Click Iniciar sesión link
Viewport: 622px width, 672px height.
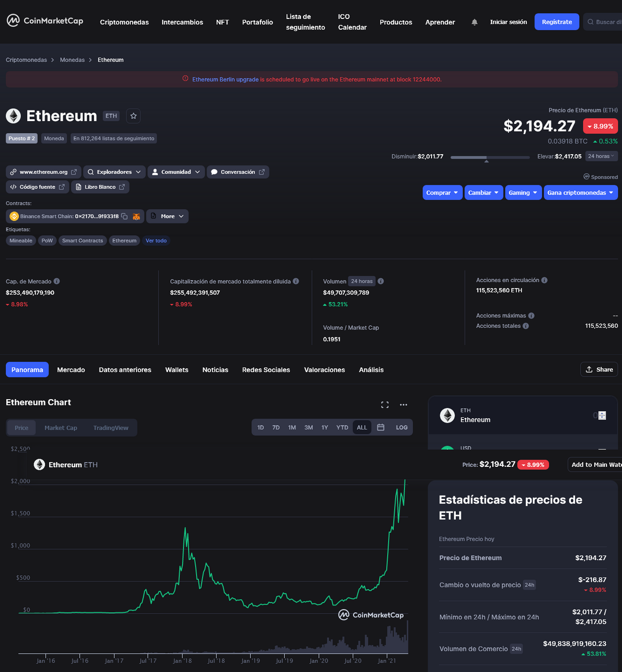[x=508, y=22]
